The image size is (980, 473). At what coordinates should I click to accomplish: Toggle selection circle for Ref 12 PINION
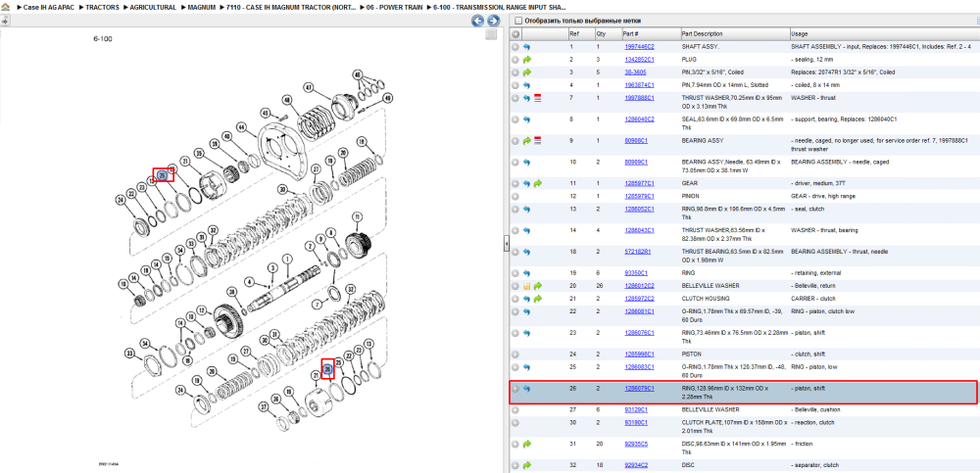coord(515,196)
